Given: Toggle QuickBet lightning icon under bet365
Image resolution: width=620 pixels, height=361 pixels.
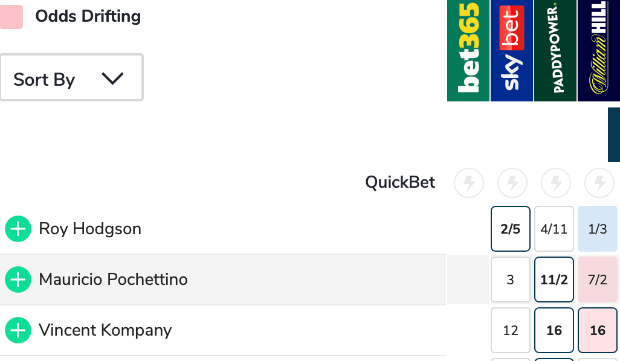Looking at the screenshot, I should pos(469,183).
